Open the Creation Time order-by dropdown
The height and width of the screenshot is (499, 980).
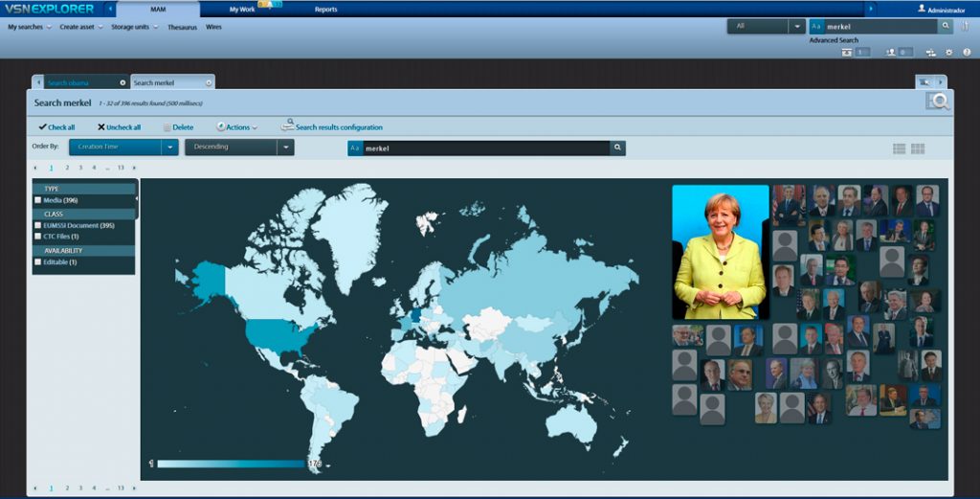[123, 147]
